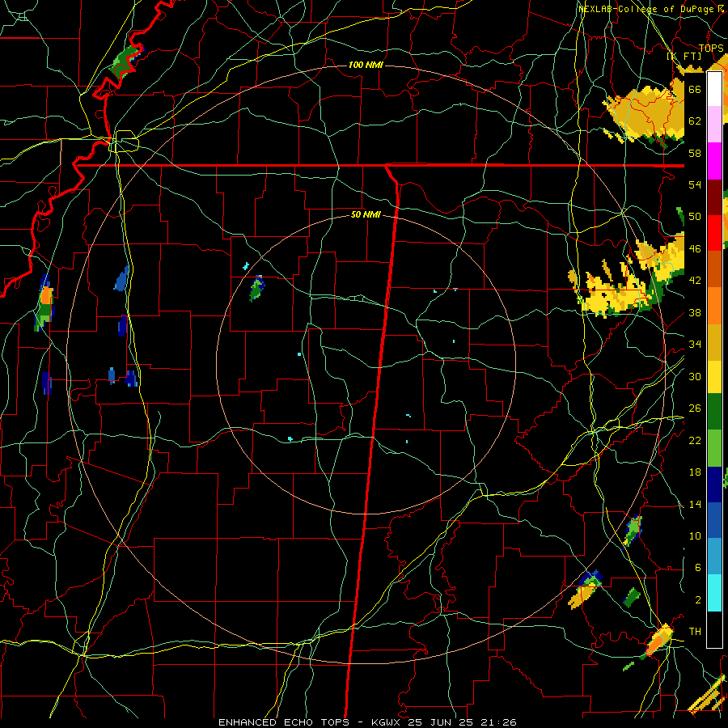728x728 pixels.
Task: Click the white 66 kft legend swatch
Action: pos(714,89)
